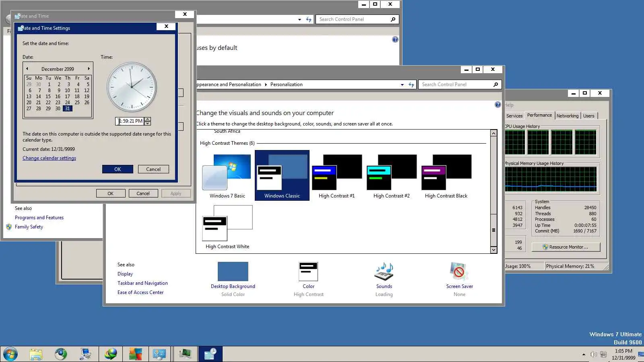Screen dimensions: 644x362
Task: Click the volume speaker tray icon
Action: (593, 354)
